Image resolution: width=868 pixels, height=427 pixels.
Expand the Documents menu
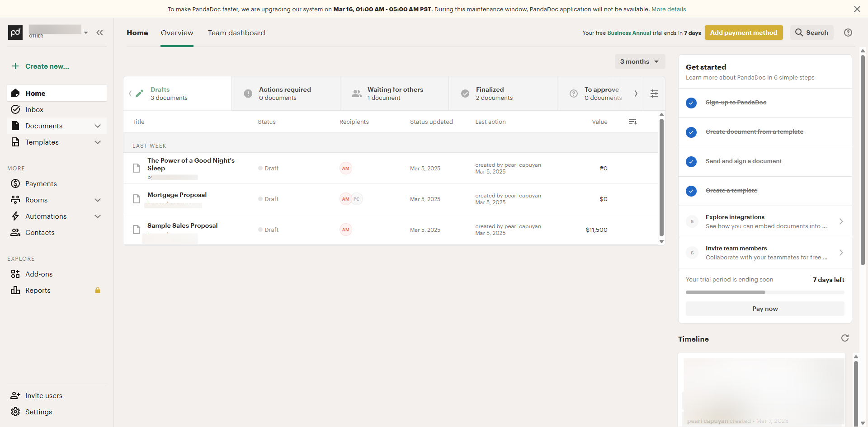pyautogui.click(x=98, y=126)
